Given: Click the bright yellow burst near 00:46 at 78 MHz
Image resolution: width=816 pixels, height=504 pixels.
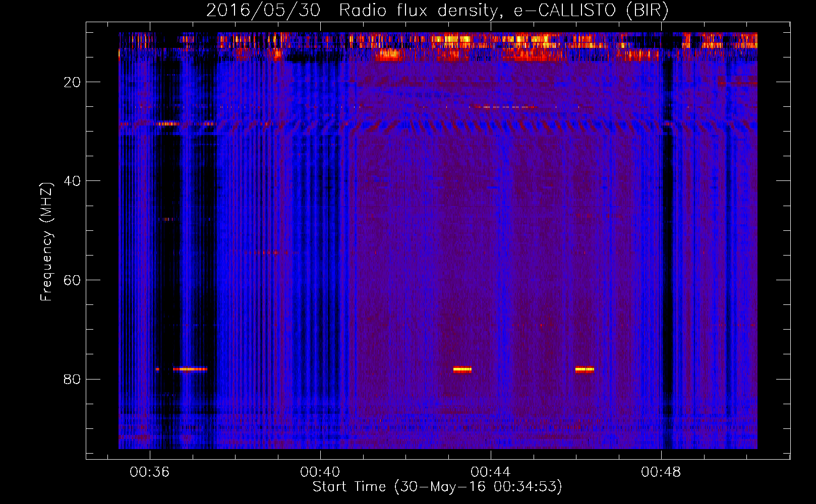Looking at the screenshot, I should pos(585,369).
